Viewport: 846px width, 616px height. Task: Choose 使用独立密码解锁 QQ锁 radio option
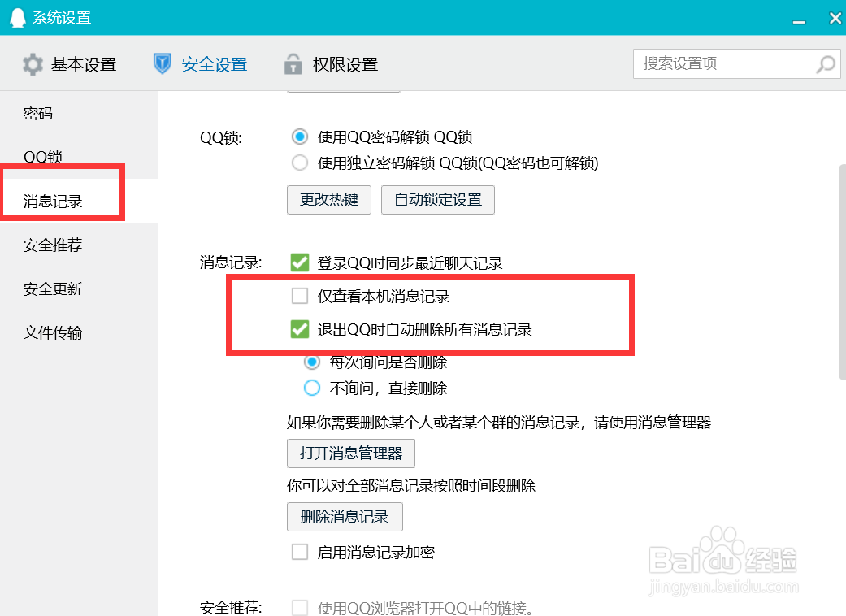pos(300,163)
